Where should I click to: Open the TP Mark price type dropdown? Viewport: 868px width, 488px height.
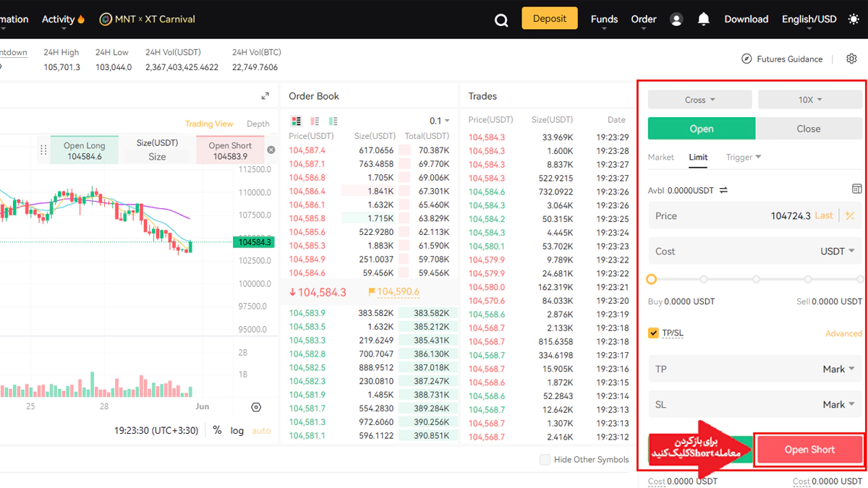pyautogui.click(x=839, y=369)
